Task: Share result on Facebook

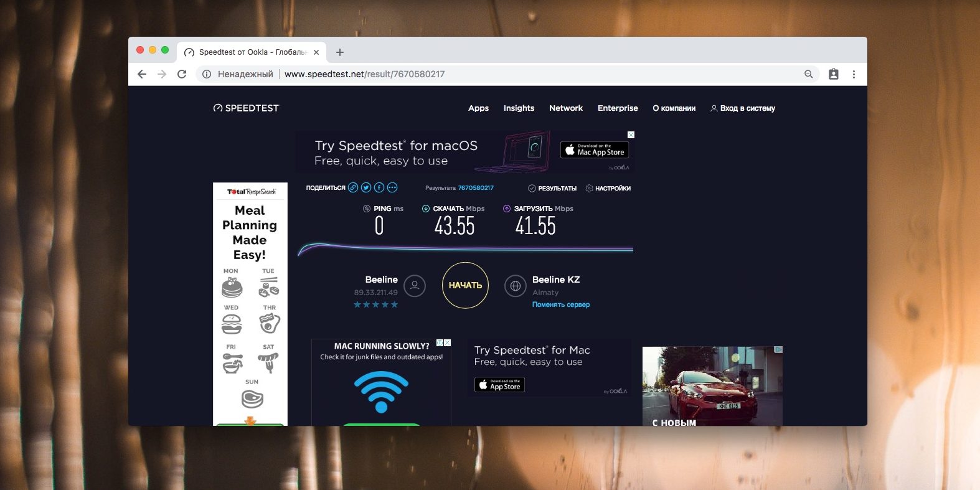Action: point(379,187)
